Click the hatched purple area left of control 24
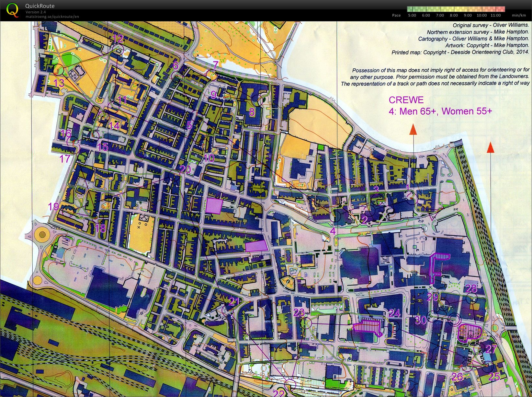 [368, 327]
